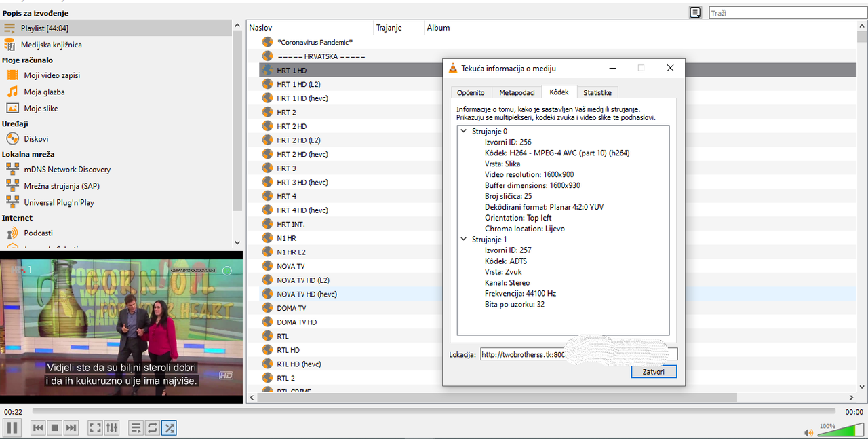Go to the previous playlist item
This screenshot has height=439, width=868.
click(38, 427)
